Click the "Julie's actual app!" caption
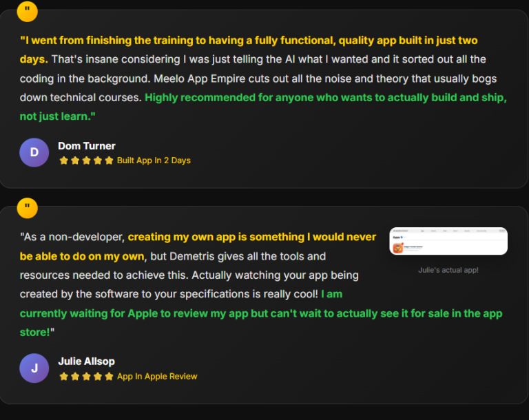This screenshot has height=420, width=529. pos(448,270)
